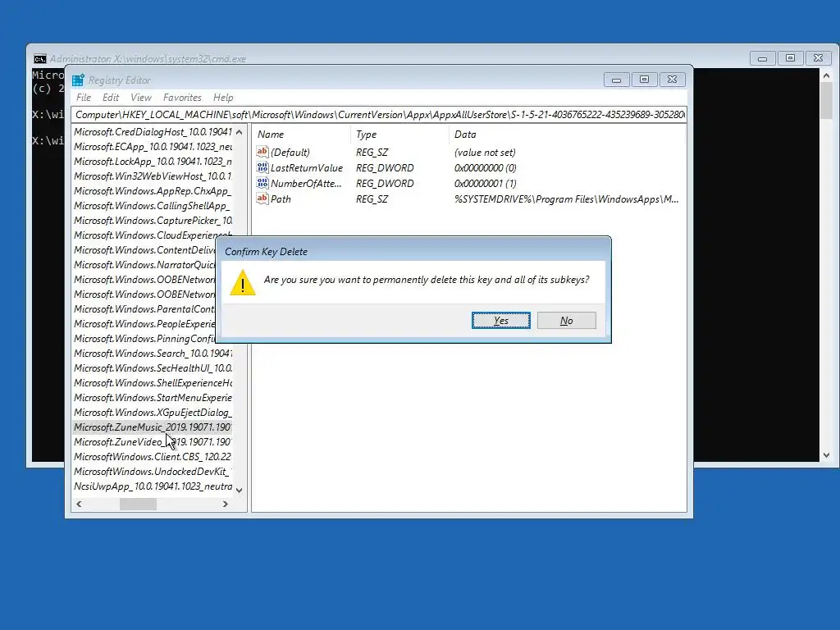Select Microsoft.Windows.XGpuEjectDialog key
The image size is (840, 630).
tap(153, 413)
